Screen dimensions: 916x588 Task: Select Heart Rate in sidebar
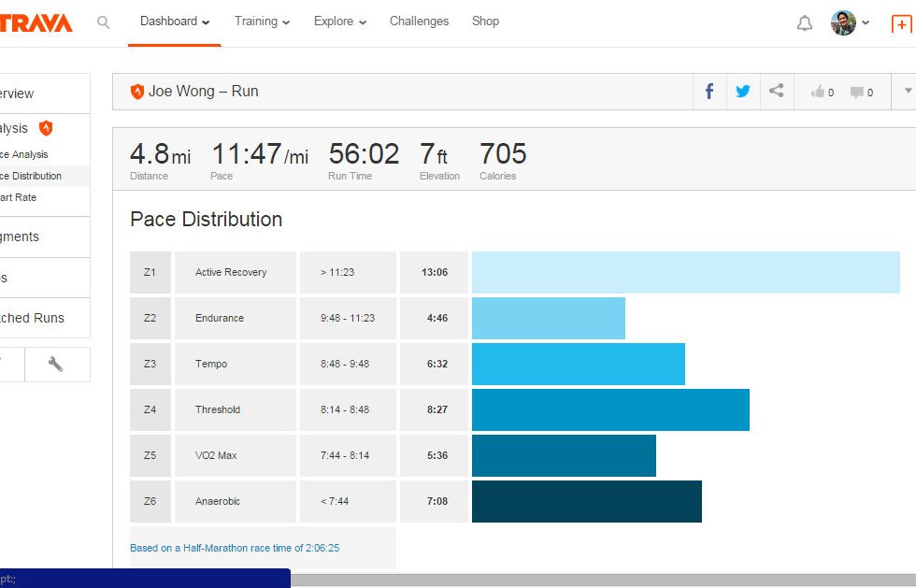19,198
